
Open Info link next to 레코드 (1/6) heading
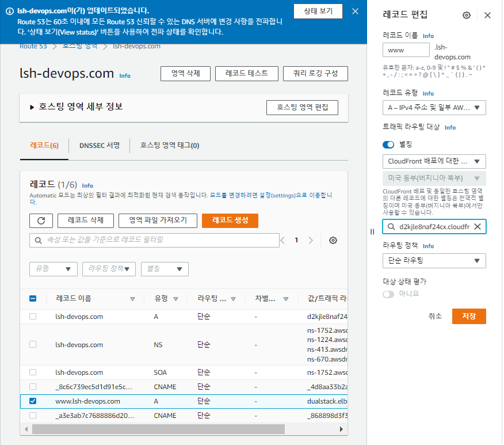[x=87, y=186]
